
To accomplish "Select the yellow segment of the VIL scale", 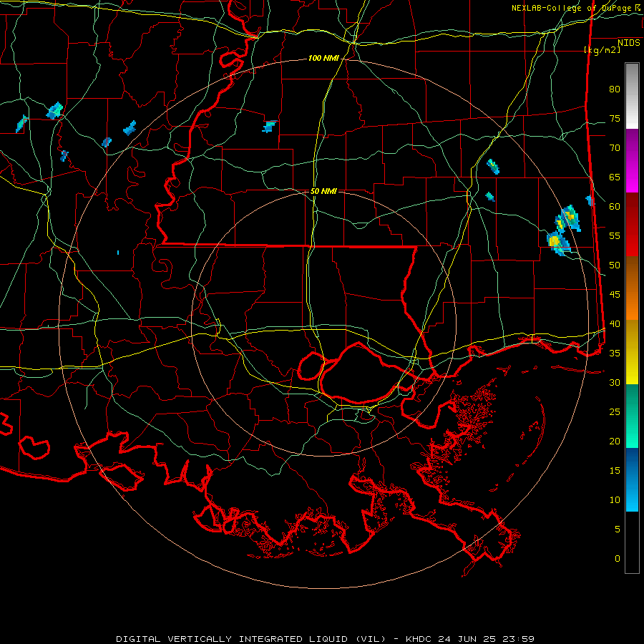I will pos(632,352).
